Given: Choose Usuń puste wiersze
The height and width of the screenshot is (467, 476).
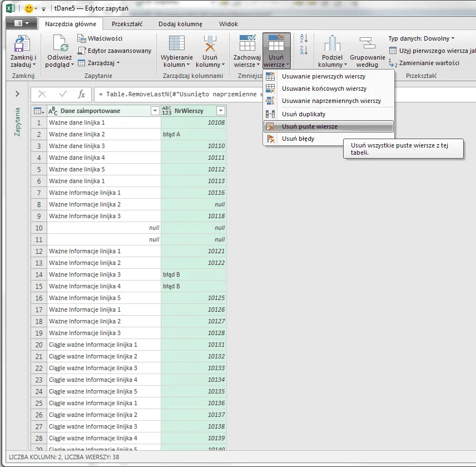Looking at the screenshot, I should pos(329,126).
